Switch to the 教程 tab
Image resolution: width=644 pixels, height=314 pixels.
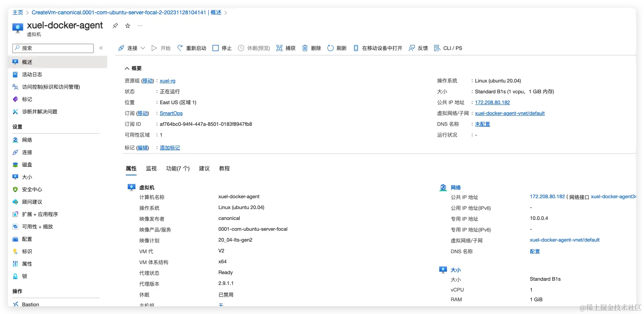pos(224,168)
